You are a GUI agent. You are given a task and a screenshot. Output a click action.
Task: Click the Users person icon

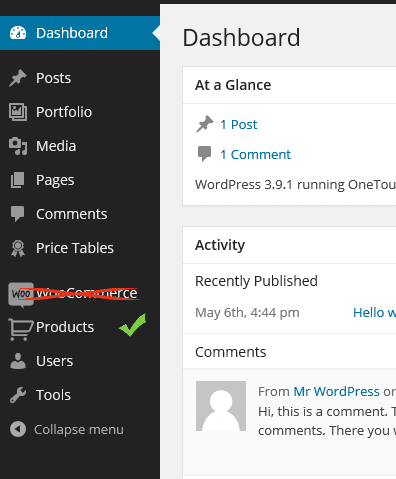pos(18,361)
